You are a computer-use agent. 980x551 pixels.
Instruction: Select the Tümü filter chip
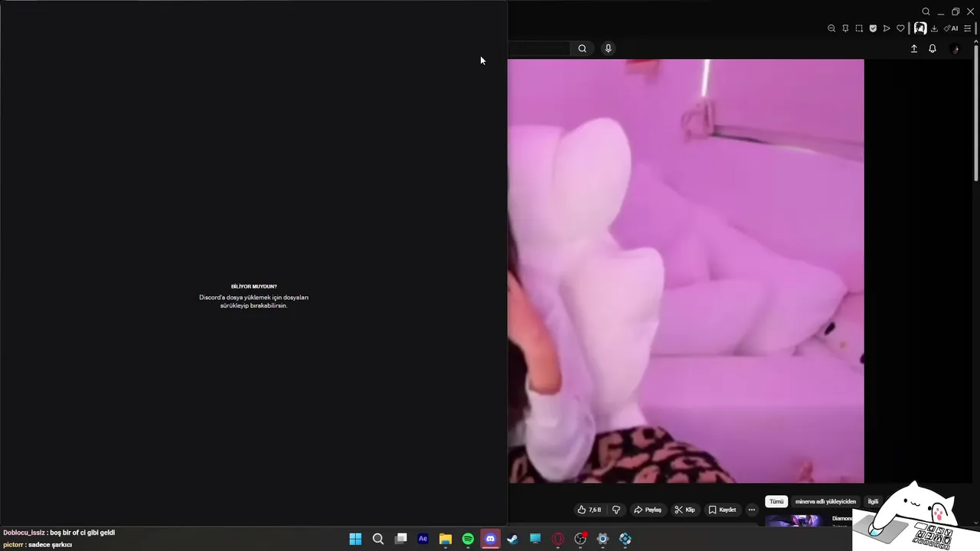776,501
